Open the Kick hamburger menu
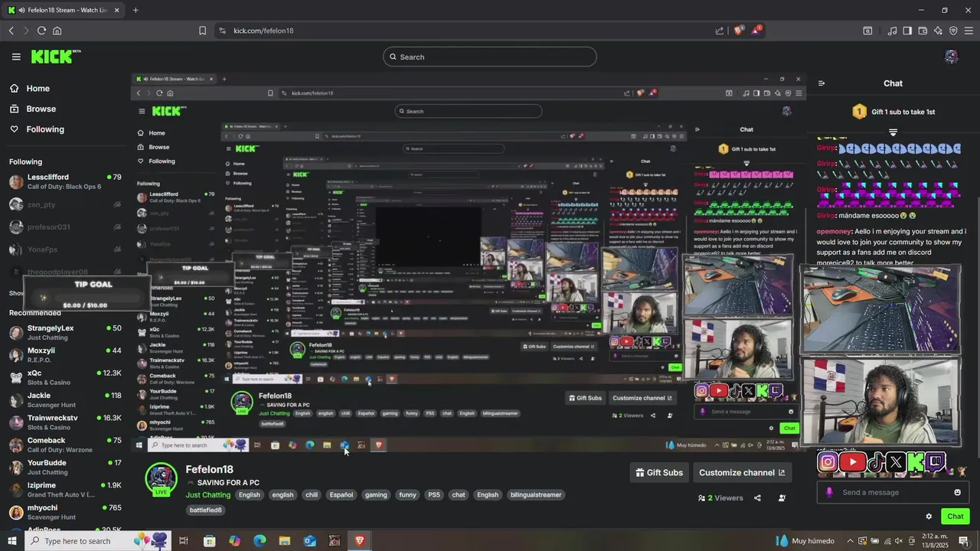 point(16,57)
